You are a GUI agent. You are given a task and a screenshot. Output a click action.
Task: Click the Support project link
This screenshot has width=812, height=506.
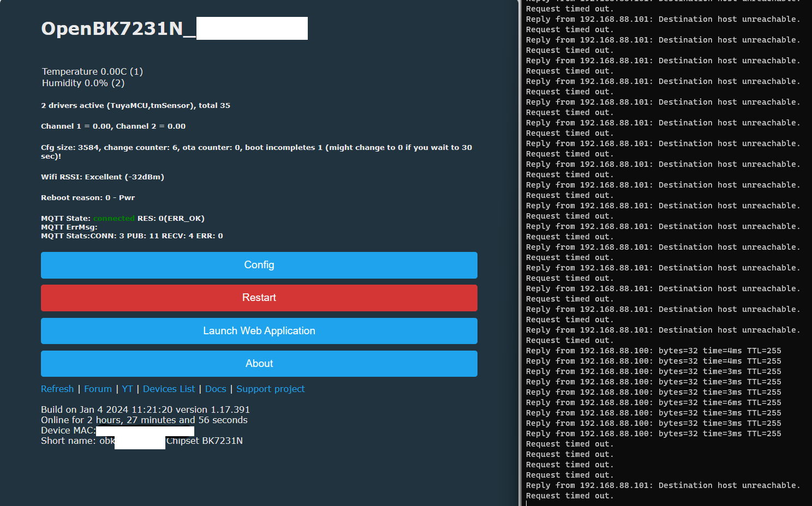(271, 389)
